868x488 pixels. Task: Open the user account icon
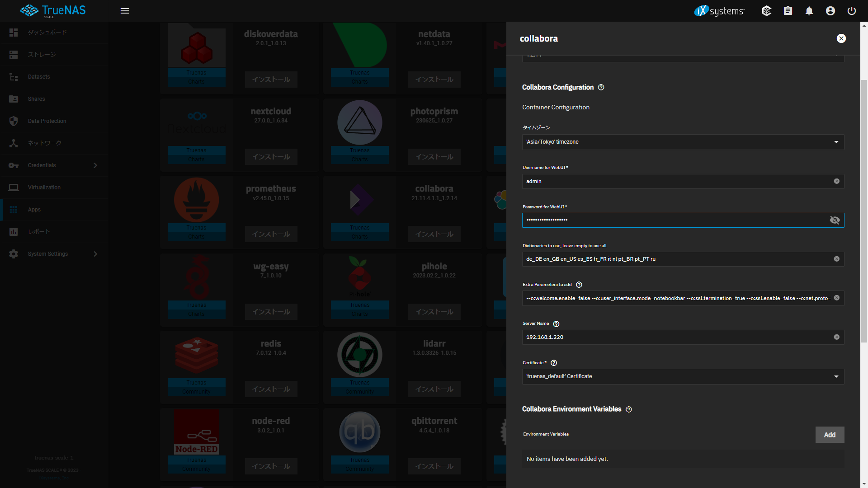click(830, 11)
